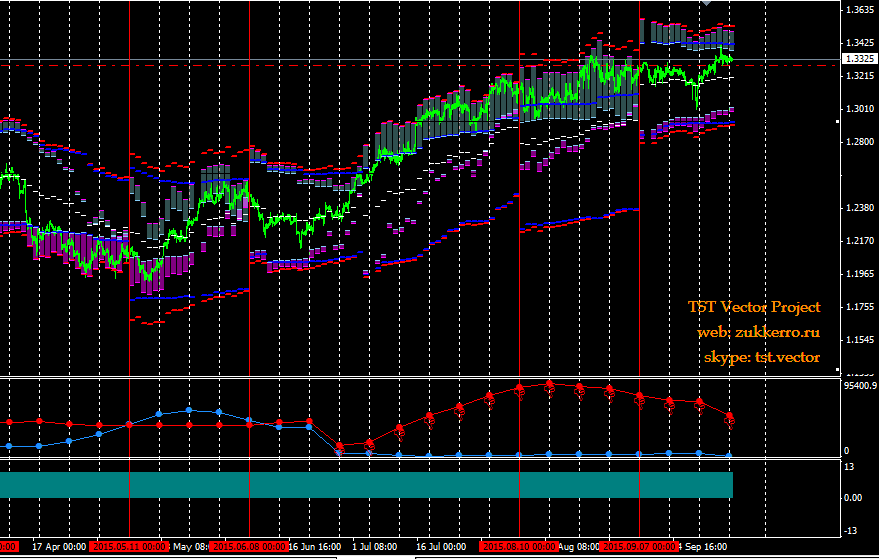This screenshot has width=879, height=559.
Task: Click the 16 Jul 00:00 time label
Action: click(441, 546)
